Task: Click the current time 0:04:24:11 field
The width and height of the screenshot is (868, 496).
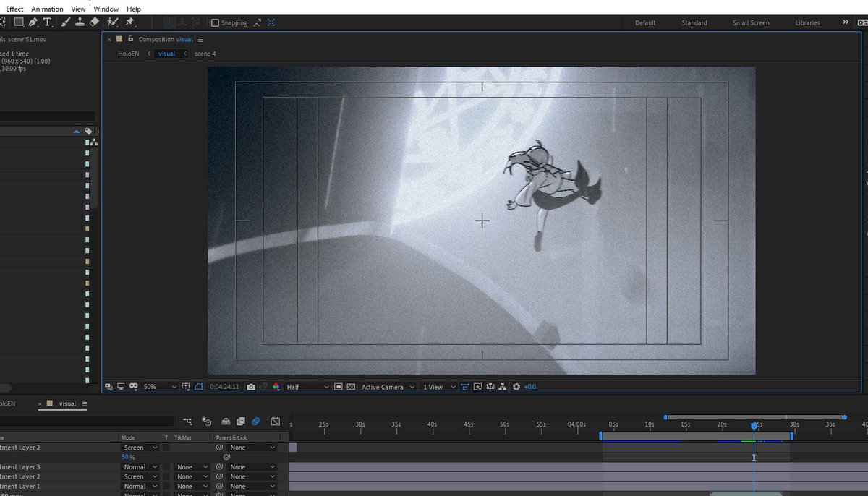Action: [224, 387]
